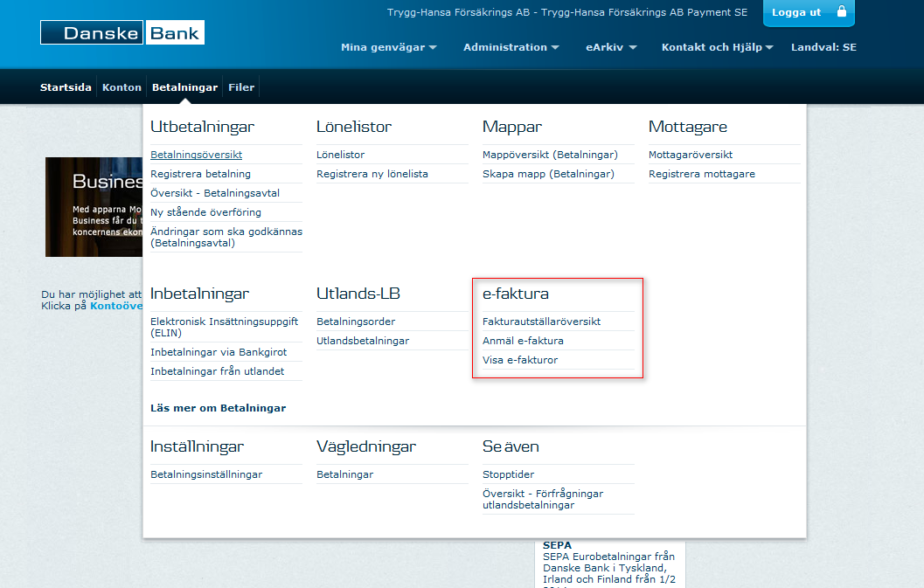Choose Skapa mapp (Betalningar)

(549, 174)
